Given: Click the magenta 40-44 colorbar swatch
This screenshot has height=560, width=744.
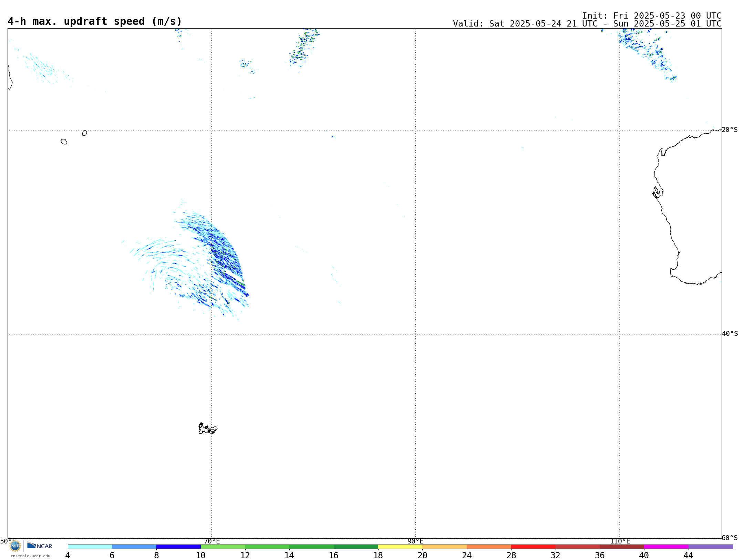Looking at the screenshot, I should (x=666, y=547).
